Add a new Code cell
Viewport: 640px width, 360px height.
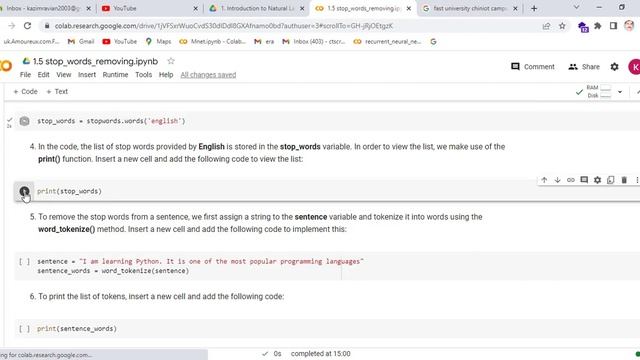click(x=25, y=91)
